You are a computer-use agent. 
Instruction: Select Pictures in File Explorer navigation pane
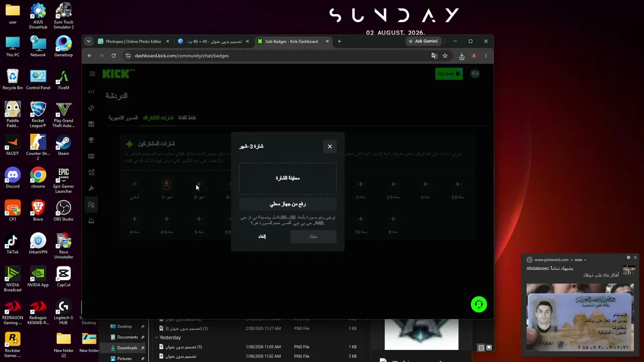click(124, 358)
